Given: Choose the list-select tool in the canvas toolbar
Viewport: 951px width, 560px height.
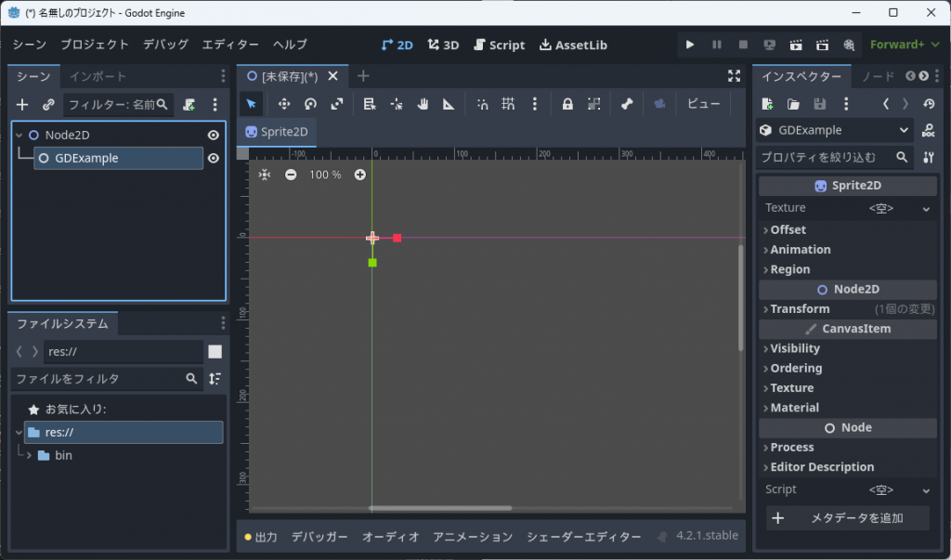Looking at the screenshot, I should click(370, 104).
